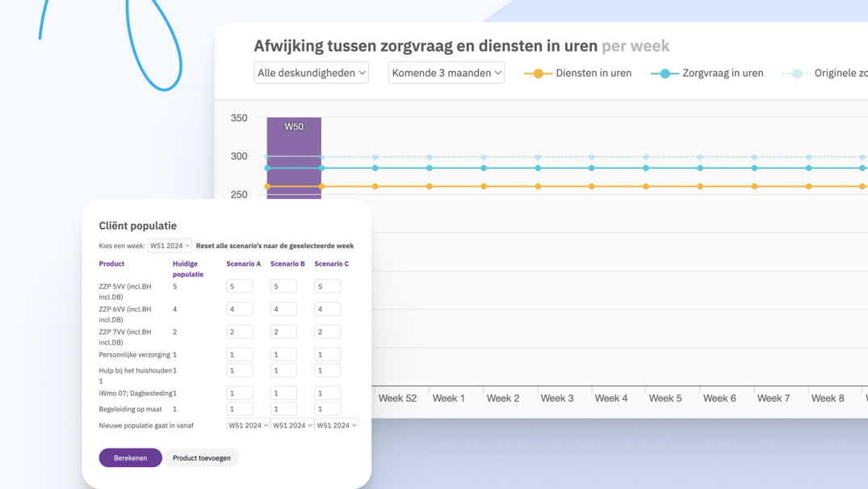Select Scenario B's Persoonlijke verzorging input field
Image resolution: width=868 pixels, height=489 pixels.
(283, 354)
